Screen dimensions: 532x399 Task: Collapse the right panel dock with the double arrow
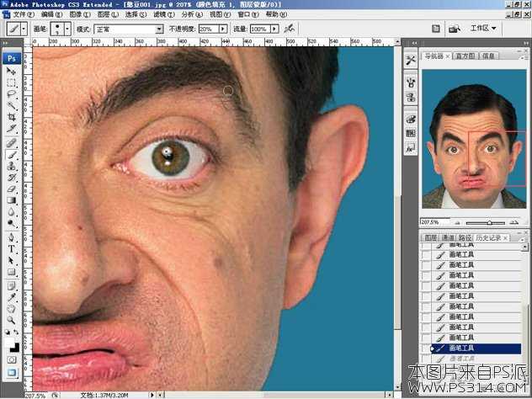(x=526, y=43)
